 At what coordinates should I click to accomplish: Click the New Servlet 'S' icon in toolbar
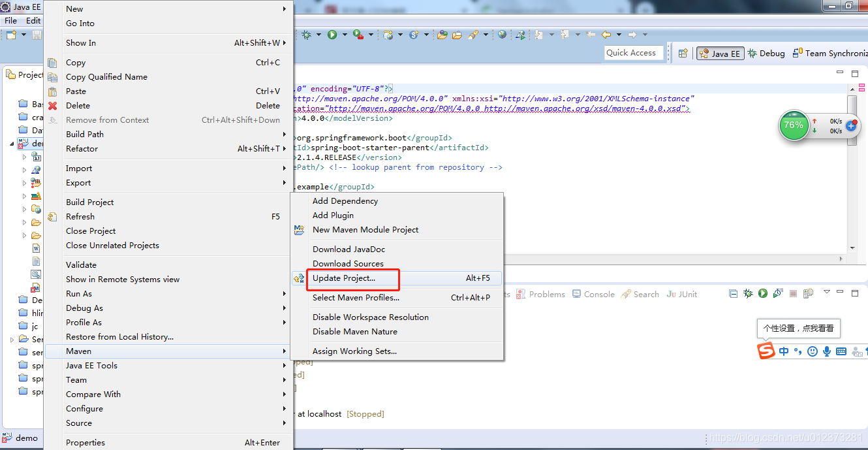point(414,35)
